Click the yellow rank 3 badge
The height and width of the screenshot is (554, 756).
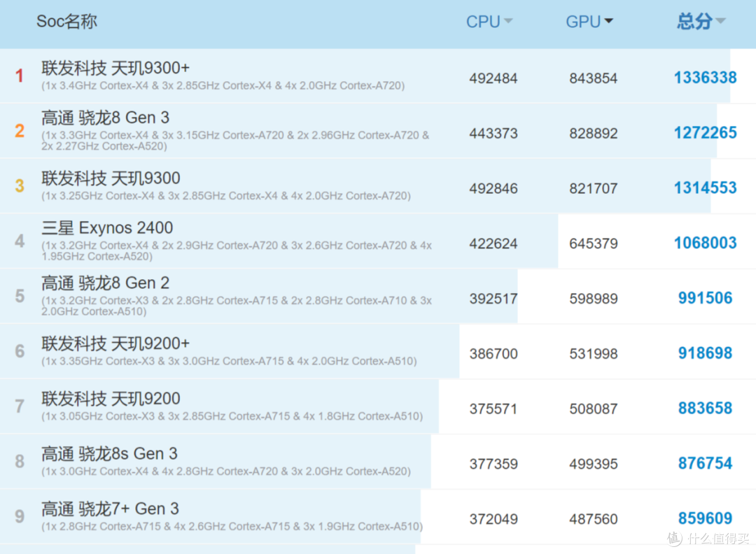tap(20, 186)
